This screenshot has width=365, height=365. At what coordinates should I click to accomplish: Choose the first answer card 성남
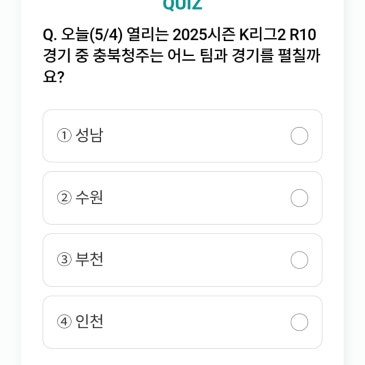[x=182, y=136]
